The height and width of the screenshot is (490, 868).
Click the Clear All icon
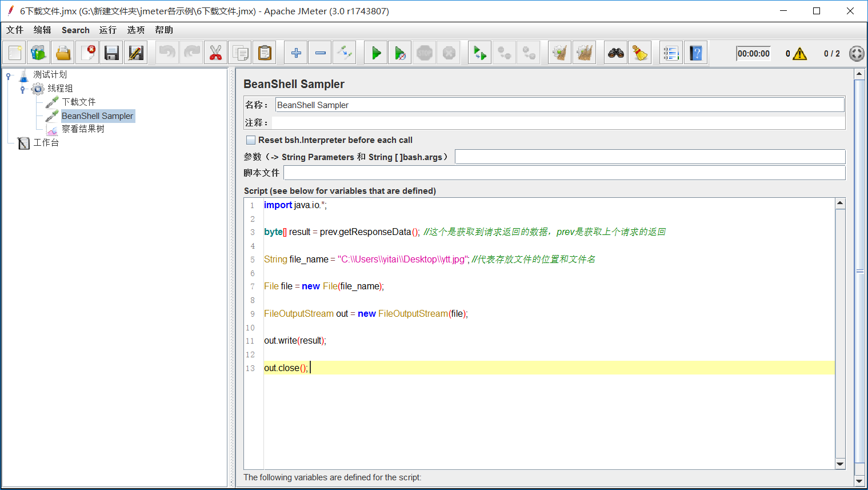[585, 53]
